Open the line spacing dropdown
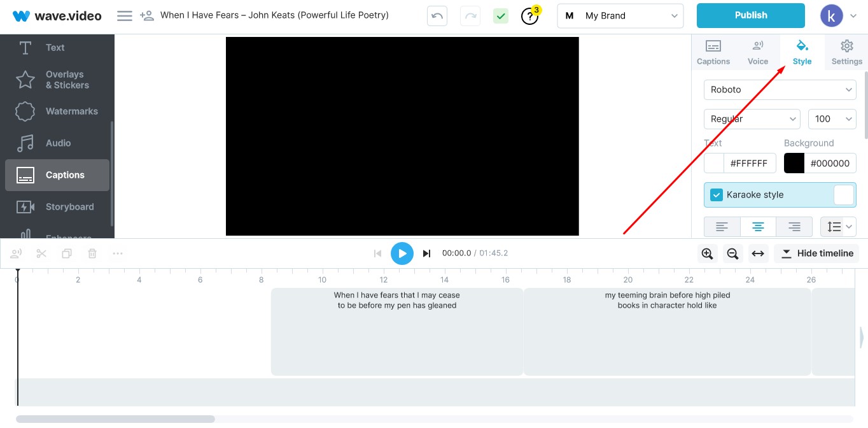Image resolution: width=868 pixels, height=428 pixels. (839, 227)
